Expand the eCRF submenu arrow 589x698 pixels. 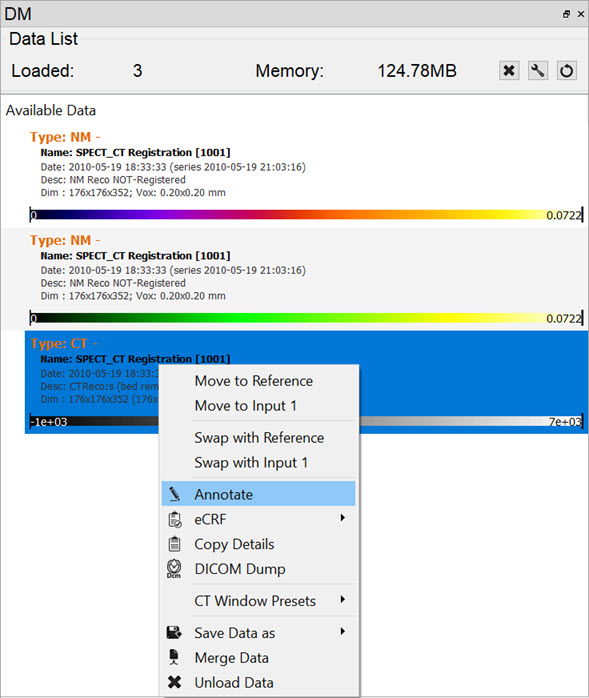(342, 518)
